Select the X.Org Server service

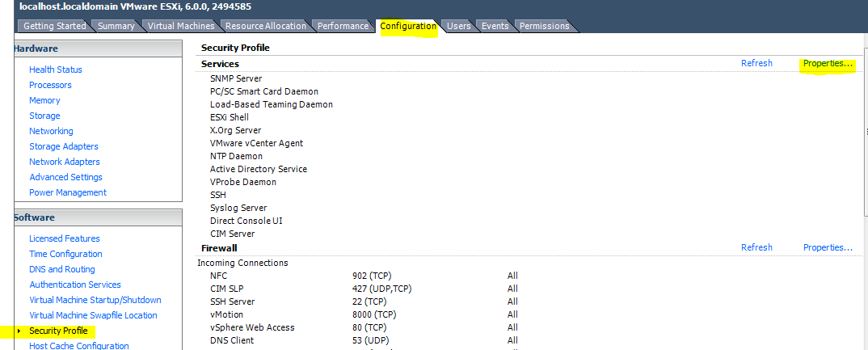pos(235,130)
